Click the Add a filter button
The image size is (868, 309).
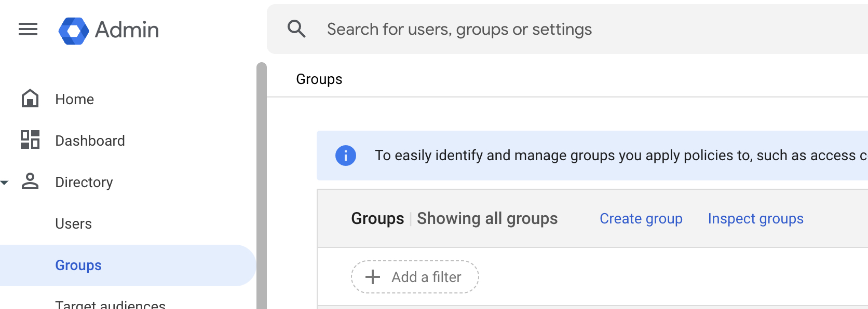coord(415,277)
